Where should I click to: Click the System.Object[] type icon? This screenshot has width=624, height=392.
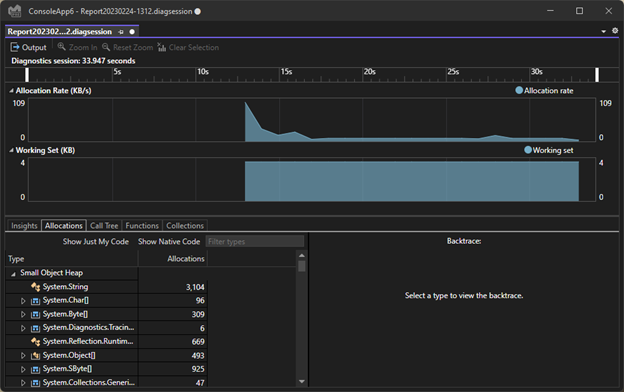pos(35,355)
